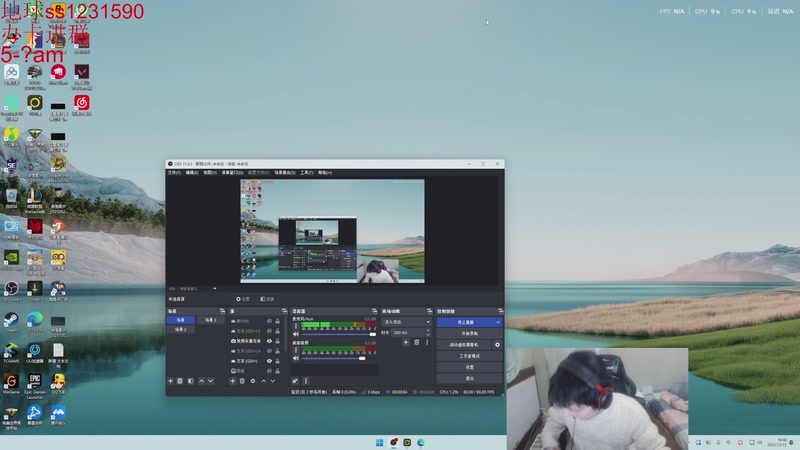Pop out the Sources dock panel

coord(284,311)
